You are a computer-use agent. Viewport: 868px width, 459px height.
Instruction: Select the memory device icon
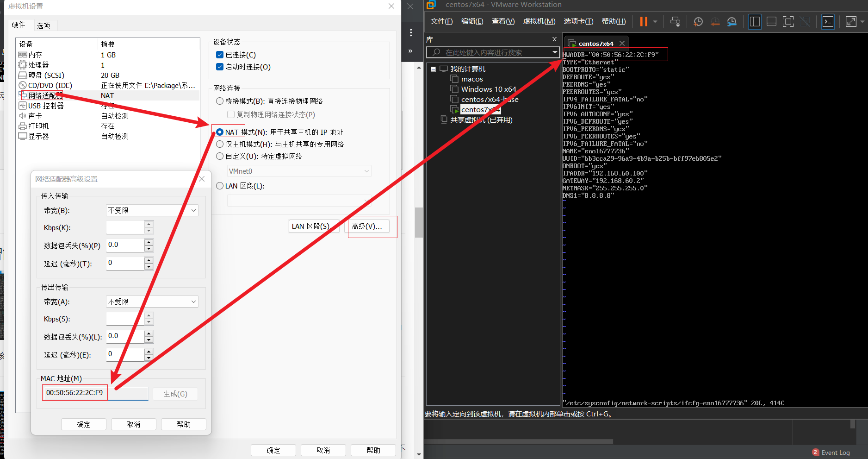[23, 55]
